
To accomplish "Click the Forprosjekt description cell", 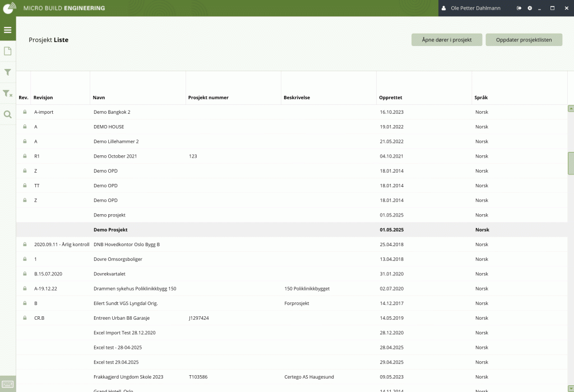I will (297, 303).
